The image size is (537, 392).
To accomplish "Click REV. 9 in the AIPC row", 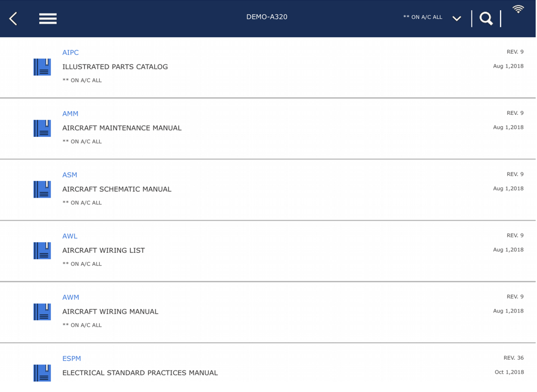I will [515, 52].
